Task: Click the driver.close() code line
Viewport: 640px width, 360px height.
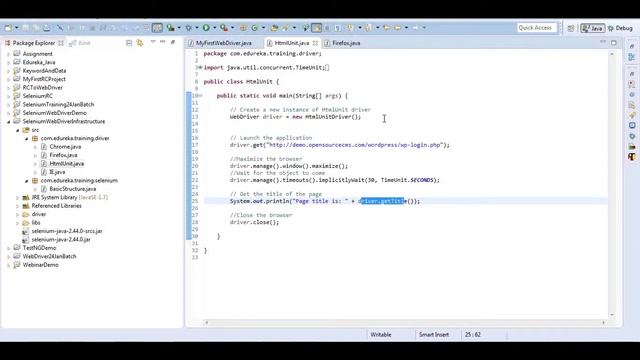Action: pos(254,222)
